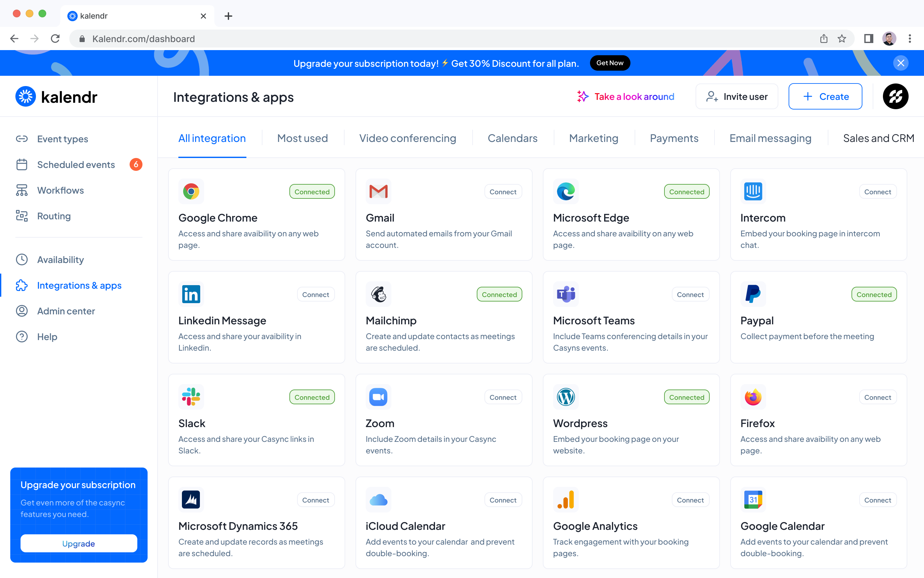Click the Google Calendar 31 icon

(x=753, y=500)
